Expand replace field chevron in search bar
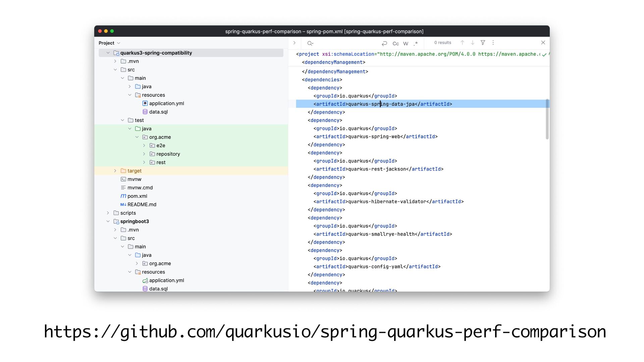Image resolution: width=644 pixels, height=362 pixels. (x=294, y=43)
